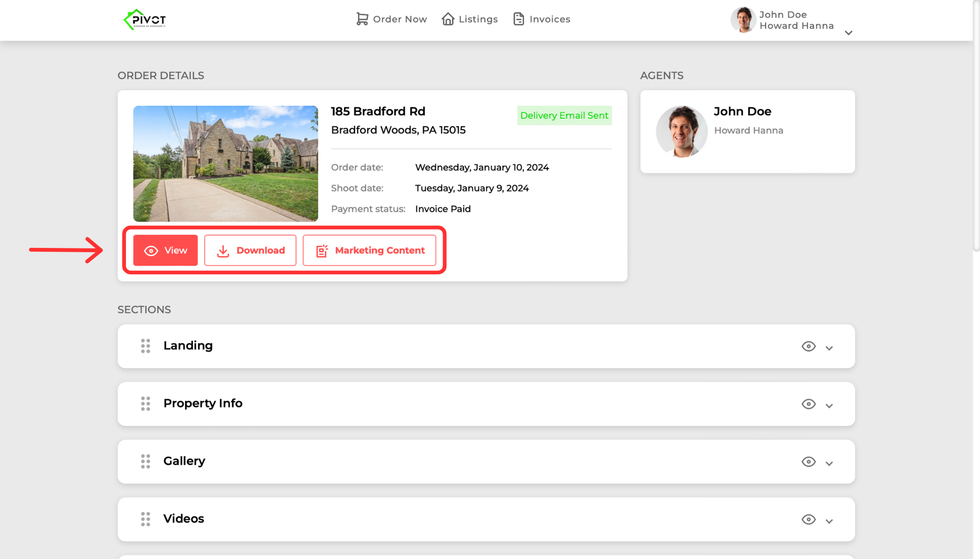
Task: Open Marketing Content button
Action: point(369,250)
